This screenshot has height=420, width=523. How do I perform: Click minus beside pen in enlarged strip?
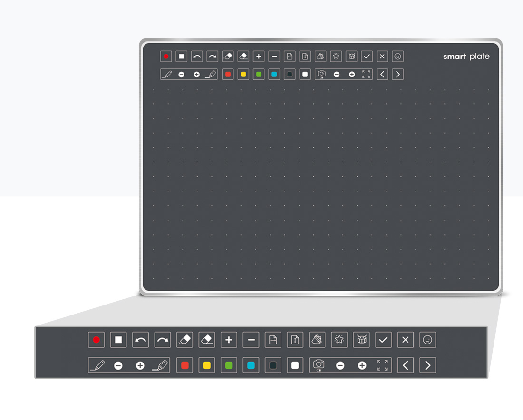118,366
